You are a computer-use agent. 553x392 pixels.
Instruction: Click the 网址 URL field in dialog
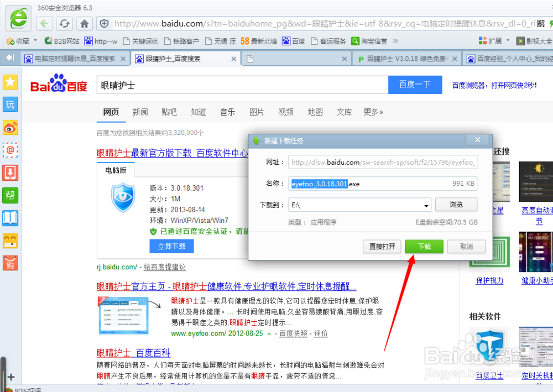pyautogui.click(x=383, y=162)
